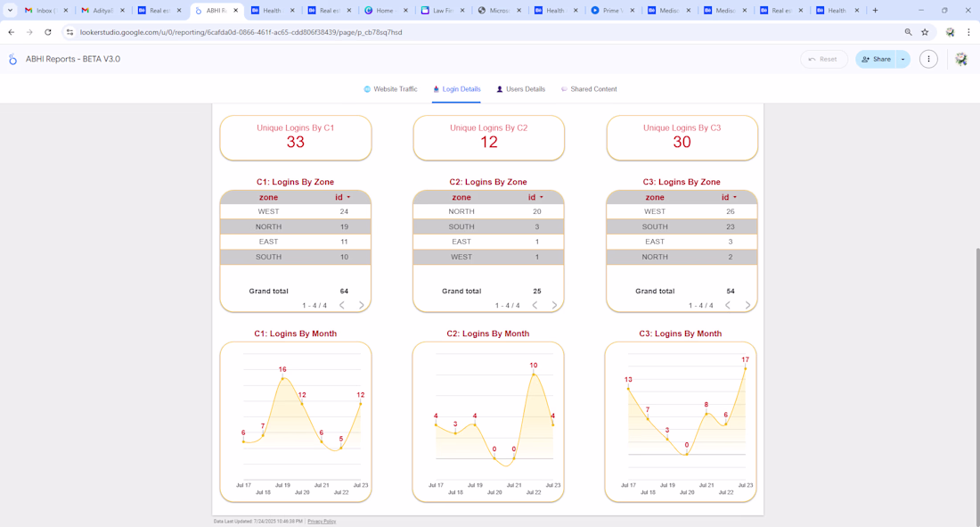
Task: Click the 10 peak point in C2 chart
Action: pyautogui.click(x=533, y=375)
